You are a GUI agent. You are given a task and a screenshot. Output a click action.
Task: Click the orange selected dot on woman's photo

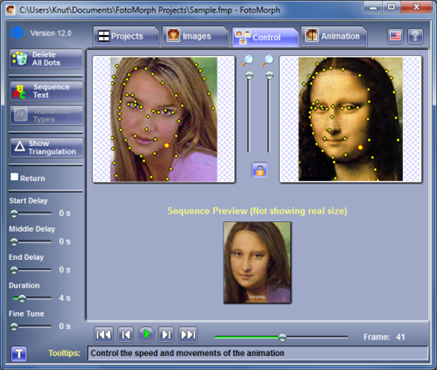167,145
